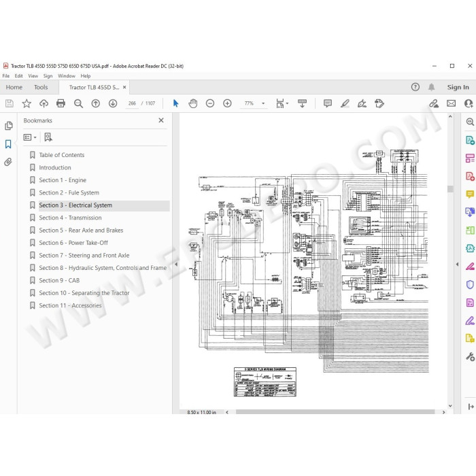Click the horizontal scrollbar track

point(335,412)
